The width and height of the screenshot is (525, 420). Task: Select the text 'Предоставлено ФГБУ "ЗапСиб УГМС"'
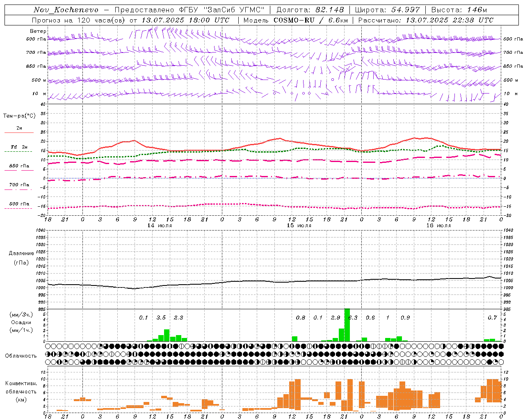(189, 10)
